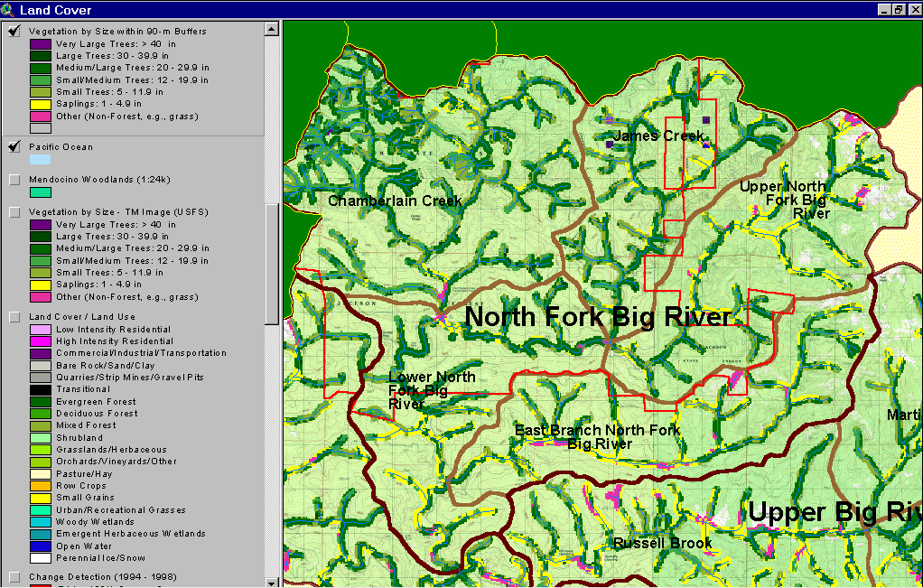The image size is (923, 588).
Task: Check the Change Detection (1994 - 1998) layer
Action: (14, 577)
